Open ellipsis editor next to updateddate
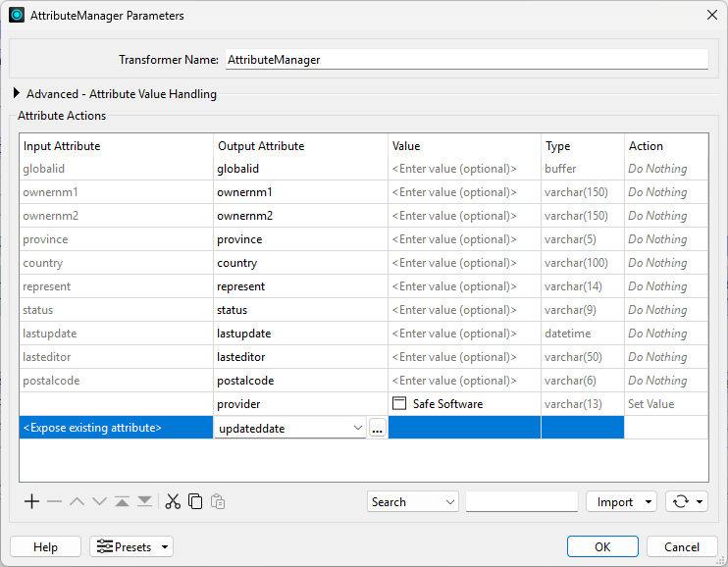Viewport: 728px width, 567px height. (x=378, y=428)
